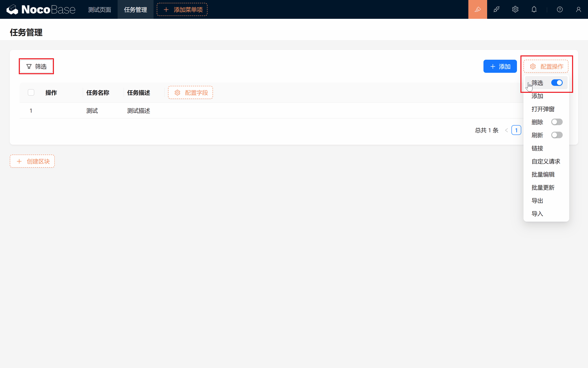This screenshot has height=368, width=588.
Task: Open the settings gear in top bar
Action: (x=515, y=9)
